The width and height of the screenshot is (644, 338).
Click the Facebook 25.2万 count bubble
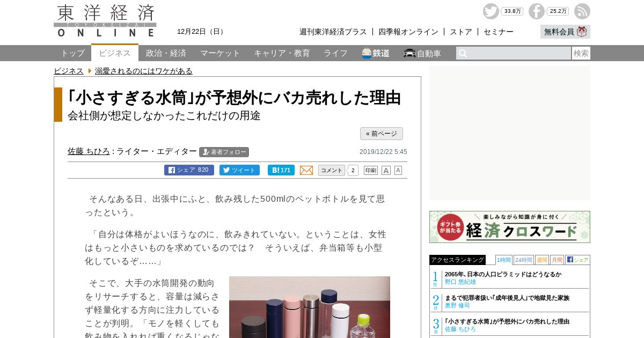click(x=558, y=11)
